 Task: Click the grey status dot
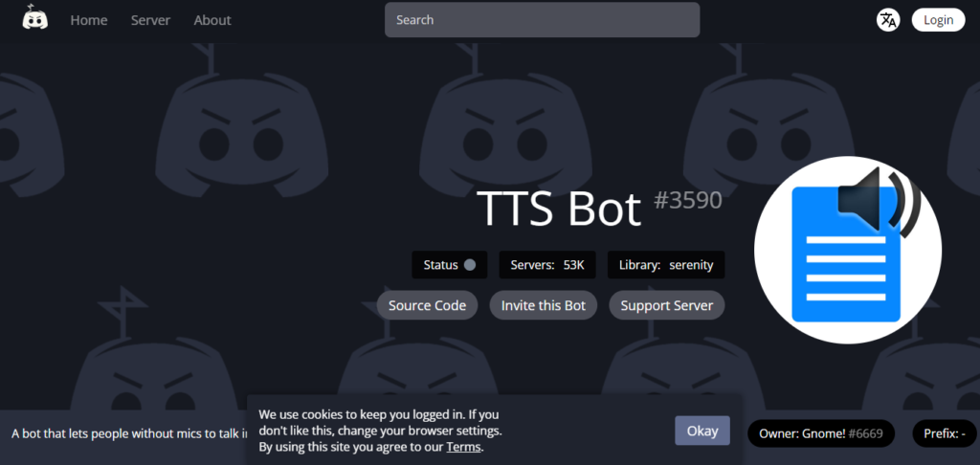tap(470, 265)
